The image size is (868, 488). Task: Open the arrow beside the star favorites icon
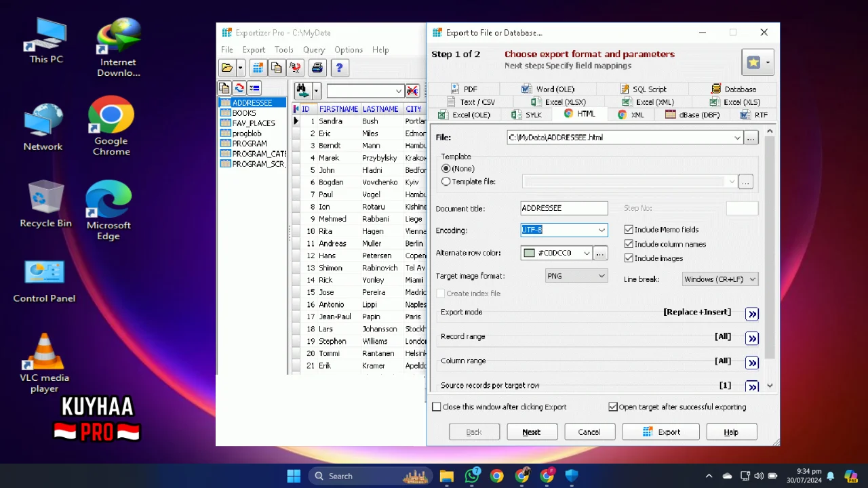(x=768, y=62)
